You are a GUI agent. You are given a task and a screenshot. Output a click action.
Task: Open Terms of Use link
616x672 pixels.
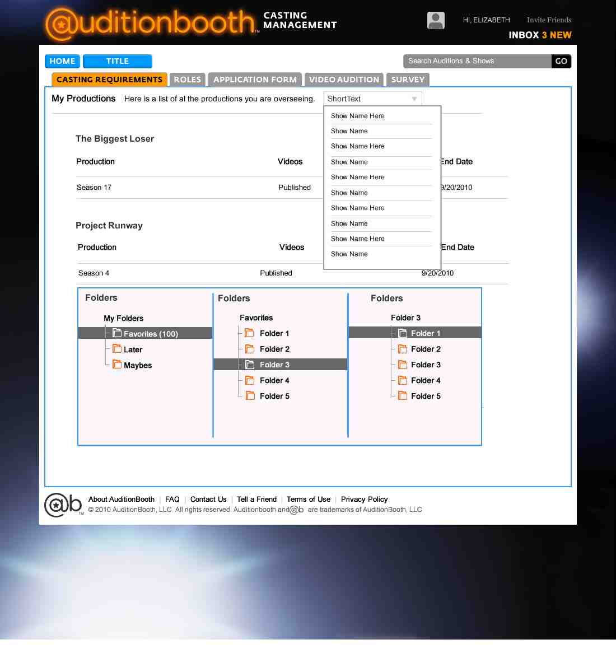[309, 499]
